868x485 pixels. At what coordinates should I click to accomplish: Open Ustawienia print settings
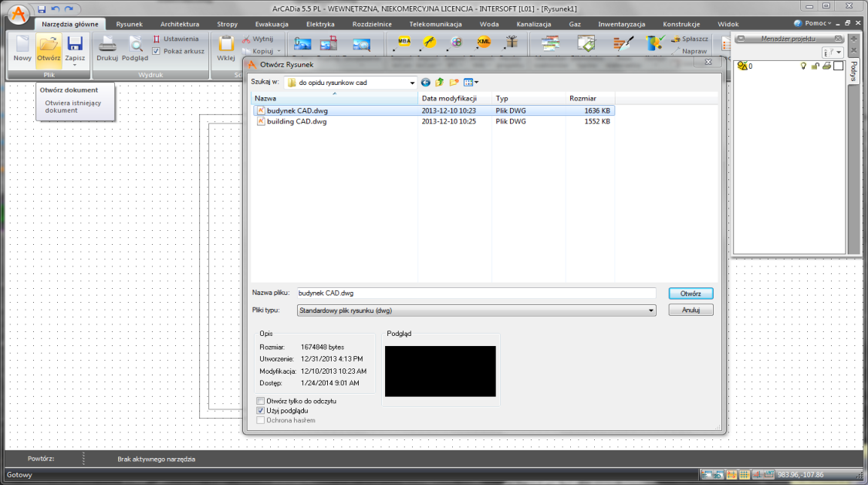tap(176, 39)
